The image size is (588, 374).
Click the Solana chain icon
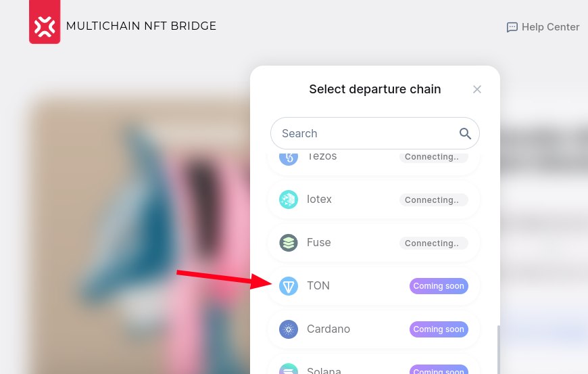(x=289, y=369)
